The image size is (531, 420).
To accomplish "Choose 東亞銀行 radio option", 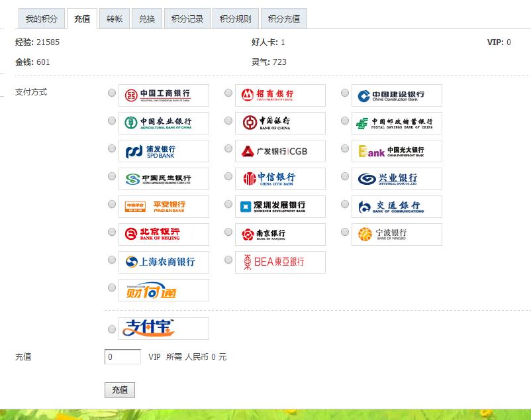I will pyautogui.click(x=228, y=260).
